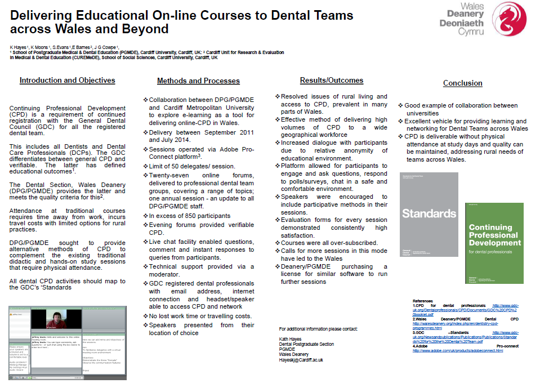
Task: Click the 'Wales Deanery Deoniaeth Cymru' logo text
Action: [462, 19]
